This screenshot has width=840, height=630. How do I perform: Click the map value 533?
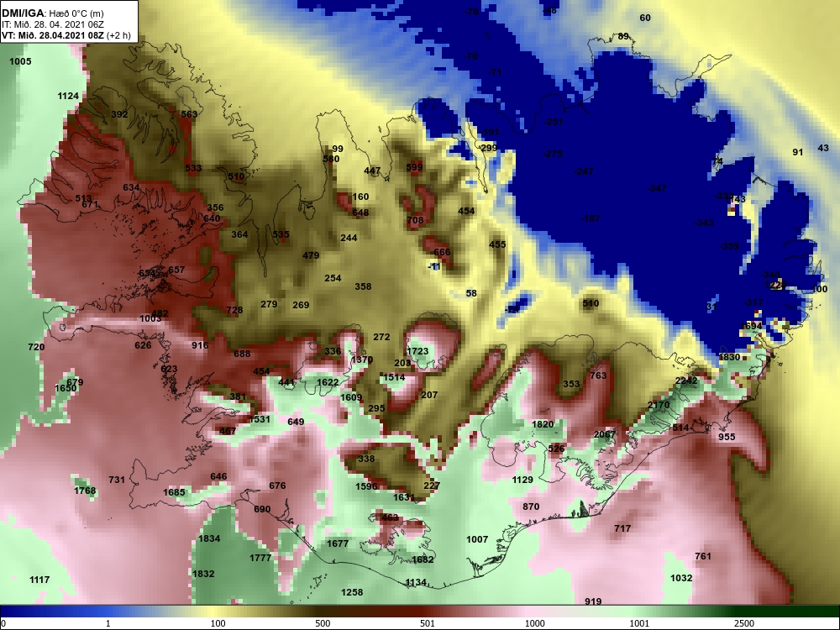(x=193, y=168)
